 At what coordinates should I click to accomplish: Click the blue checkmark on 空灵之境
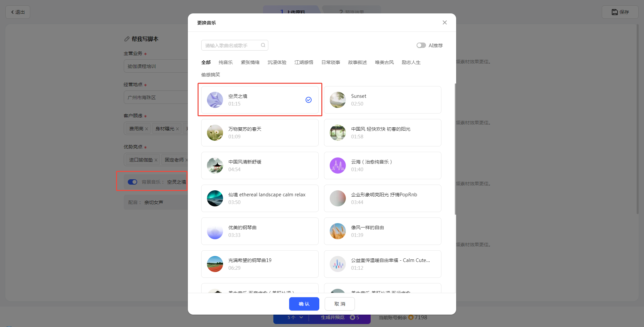pyautogui.click(x=309, y=100)
